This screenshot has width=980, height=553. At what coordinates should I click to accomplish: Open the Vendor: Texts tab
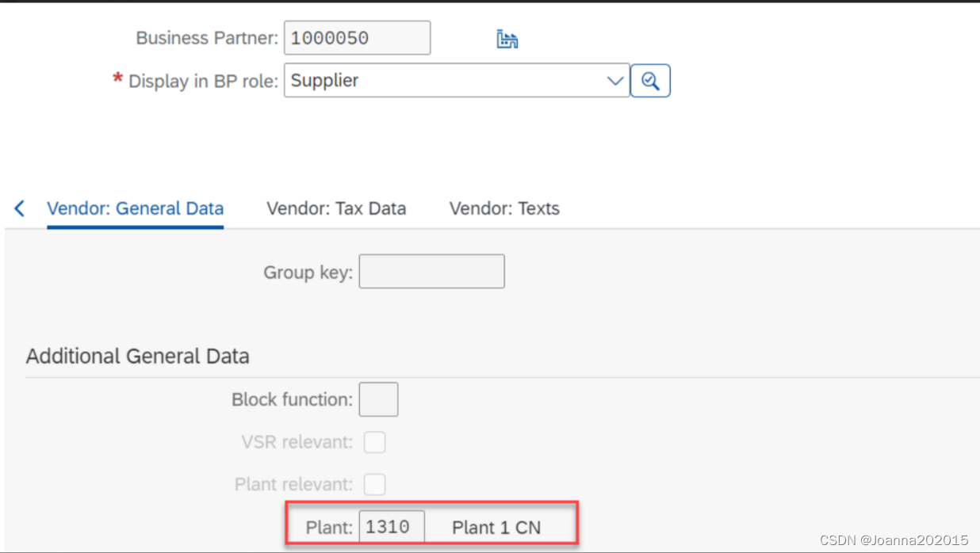click(504, 208)
